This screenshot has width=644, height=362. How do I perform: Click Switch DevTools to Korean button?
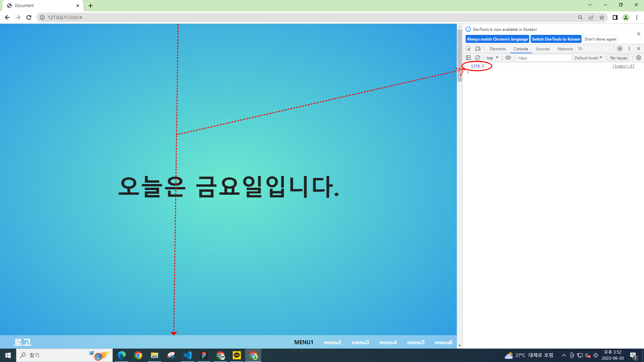pos(556,39)
